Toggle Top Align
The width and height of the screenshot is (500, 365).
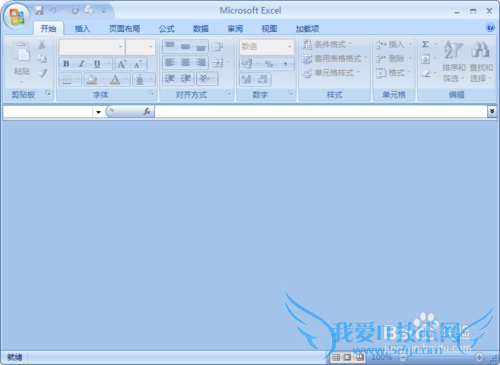(x=170, y=46)
